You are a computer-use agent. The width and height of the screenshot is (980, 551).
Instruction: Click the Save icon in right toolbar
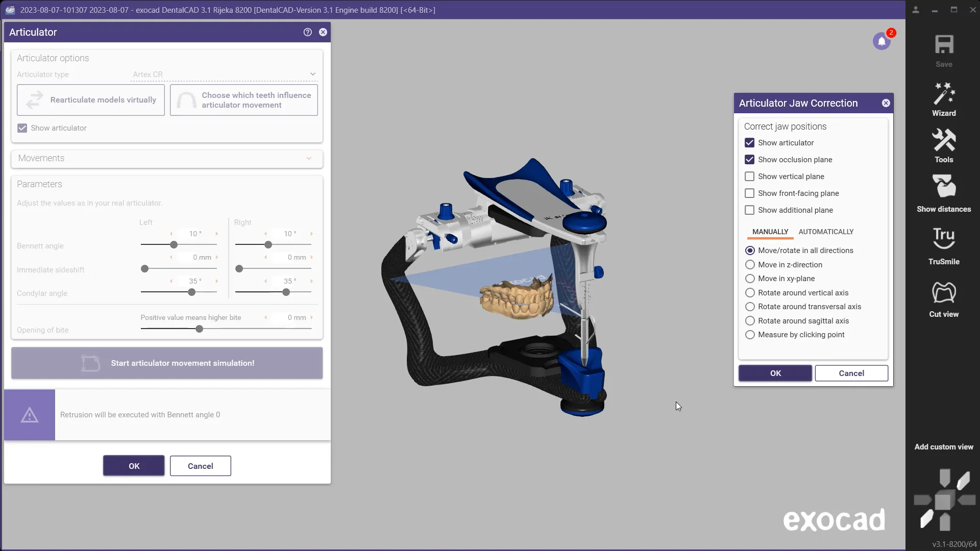(x=944, y=51)
